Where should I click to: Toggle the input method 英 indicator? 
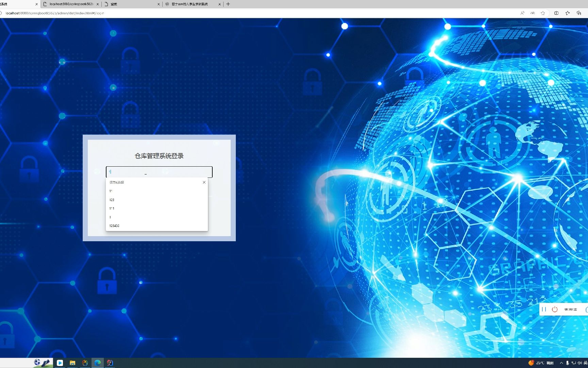[585, 363]
